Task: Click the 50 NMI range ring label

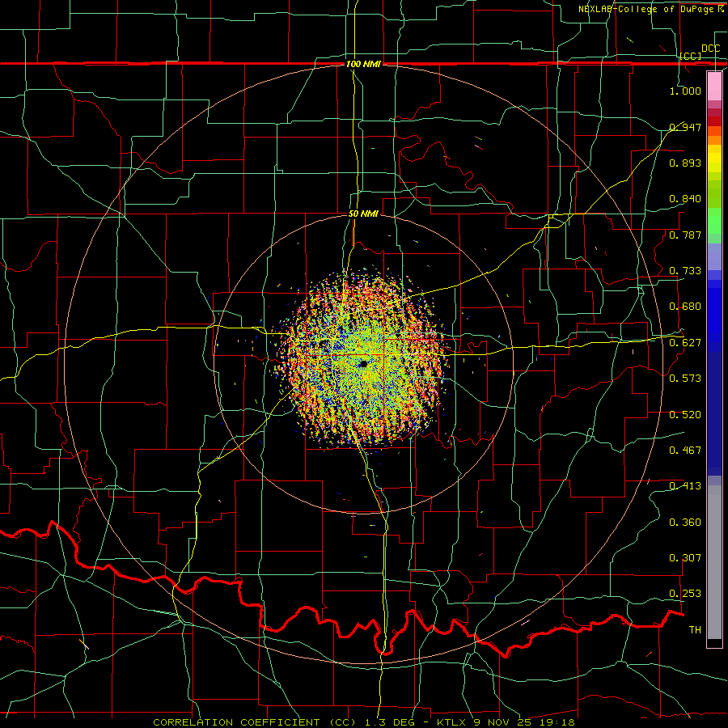Action: [363, 214]
